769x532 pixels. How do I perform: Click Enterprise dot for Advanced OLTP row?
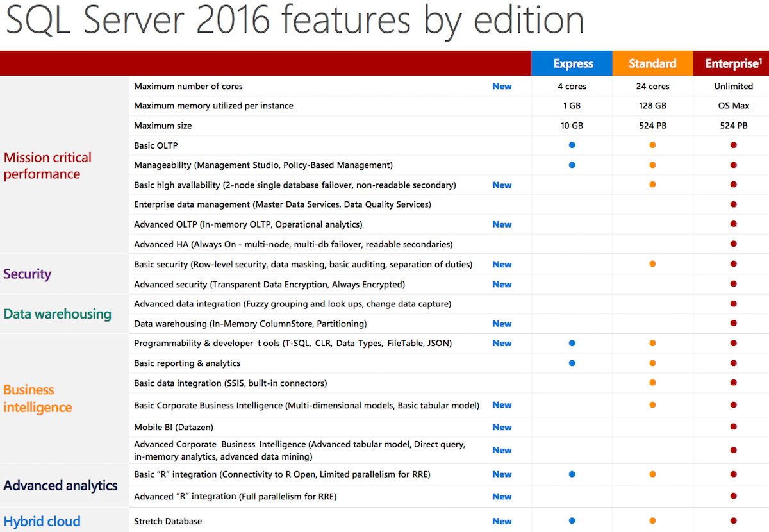coord(733,224)
